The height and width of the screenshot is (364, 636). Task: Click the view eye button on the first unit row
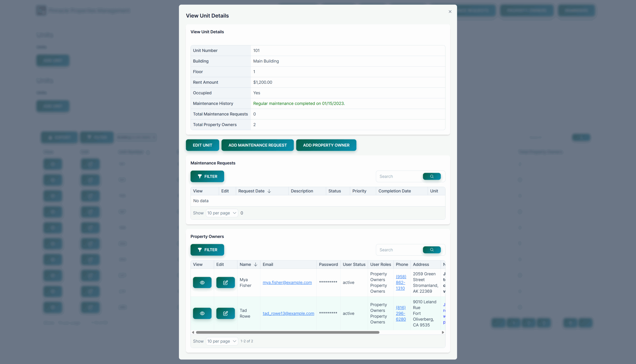[52, 164]
